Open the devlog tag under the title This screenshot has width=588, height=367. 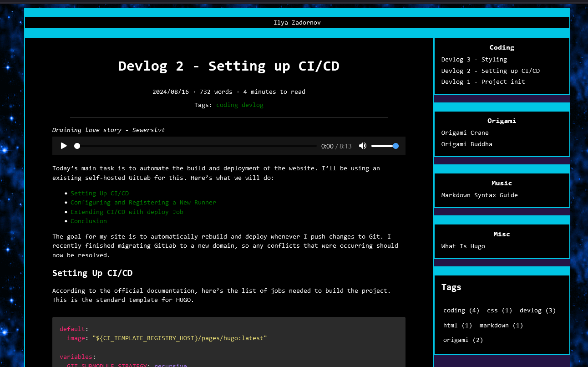(x=253, y=105)
